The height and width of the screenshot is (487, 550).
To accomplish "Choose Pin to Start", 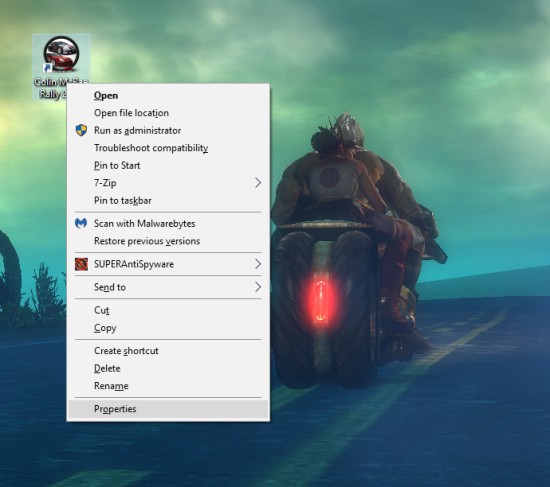I will click(168, 165).
